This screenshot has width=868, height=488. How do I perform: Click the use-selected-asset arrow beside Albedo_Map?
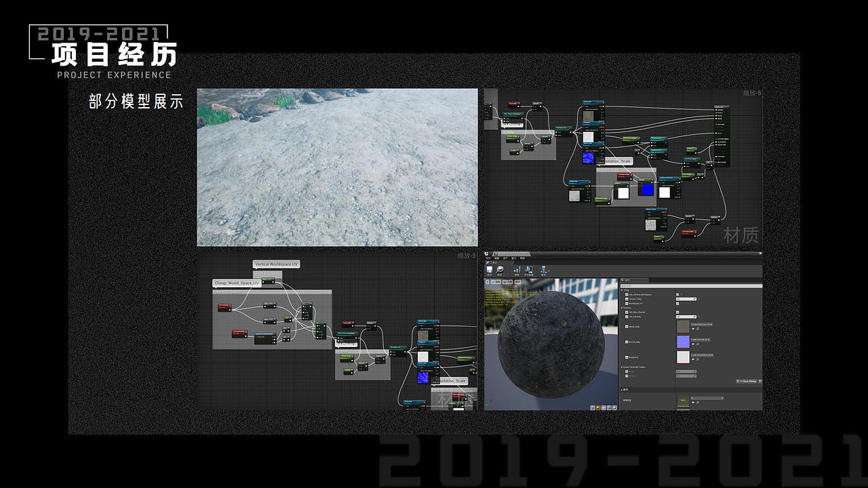(694, 329)
